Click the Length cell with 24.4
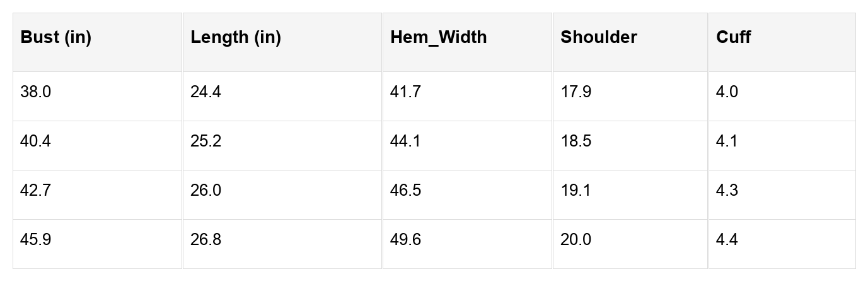The width and height of the screenshot is (868, 281). pos(206,92)
